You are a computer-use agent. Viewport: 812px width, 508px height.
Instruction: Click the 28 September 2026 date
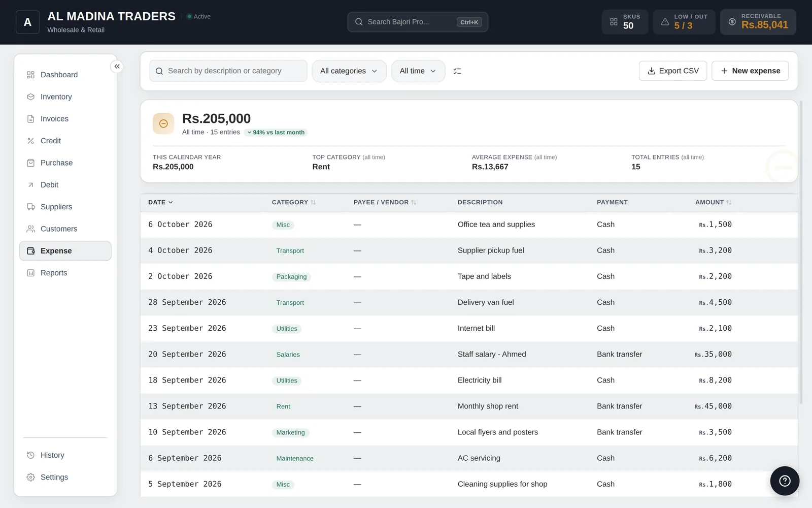coord(187,302)
